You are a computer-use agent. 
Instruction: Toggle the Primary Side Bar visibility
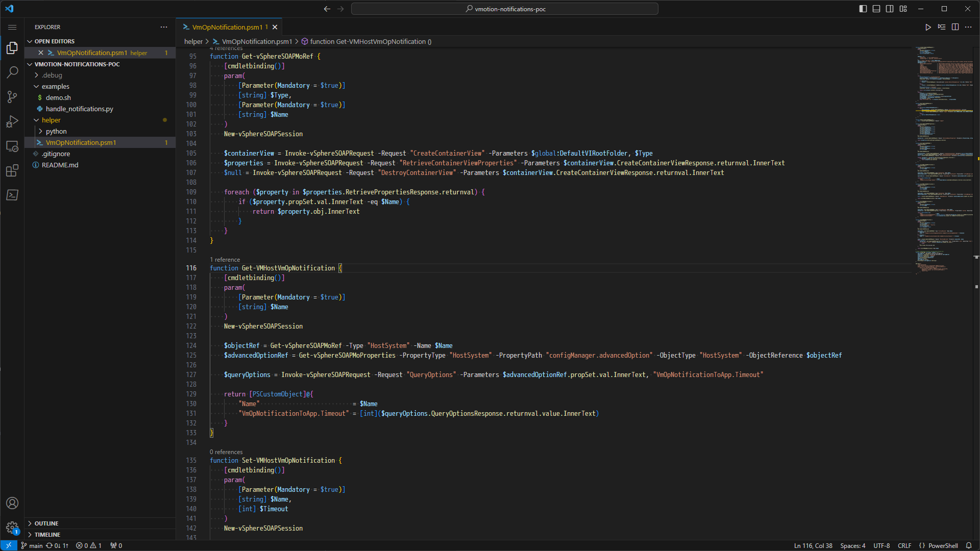click(x=863, y=9)
